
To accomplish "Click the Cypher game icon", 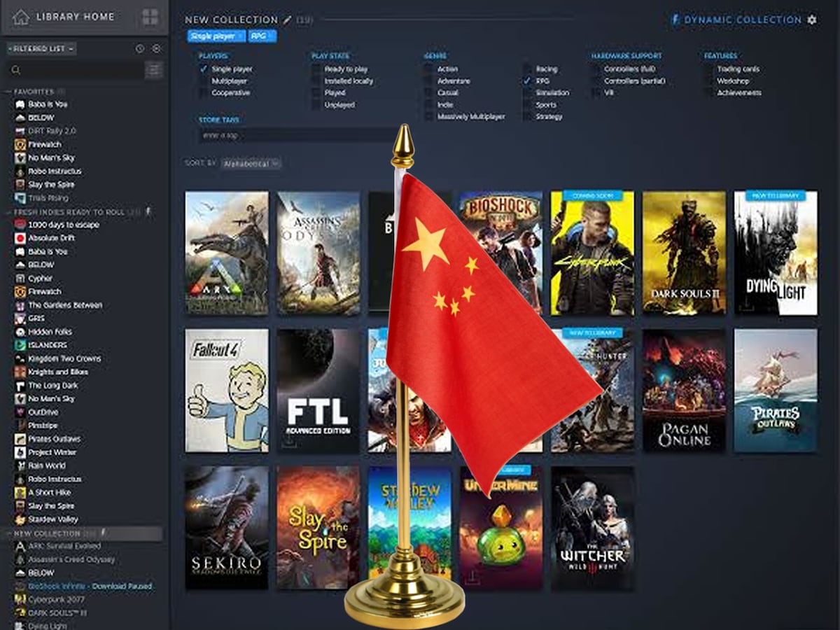I will (20, 279).
